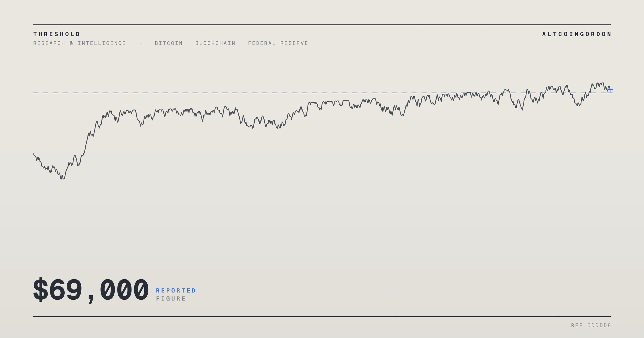644x338 pixels.
Task: Select the BLOCKCHAIN tag
Action: coord(215,43)
